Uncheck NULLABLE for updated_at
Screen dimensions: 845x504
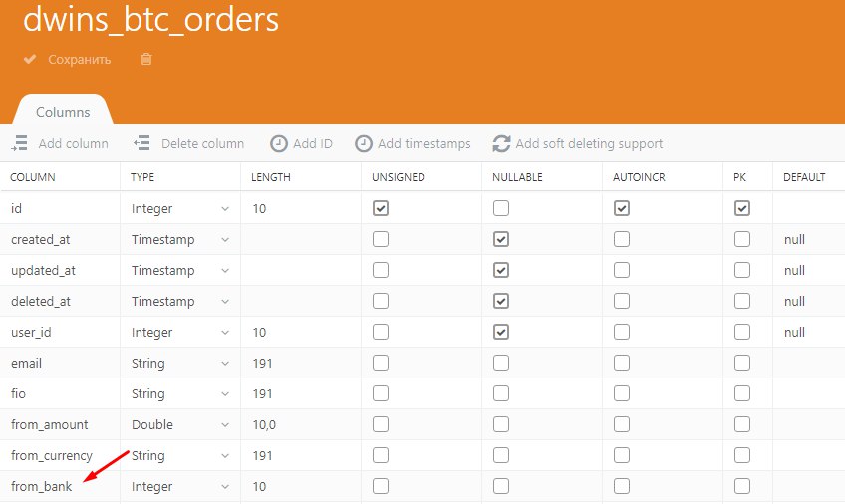pos(501,270)
